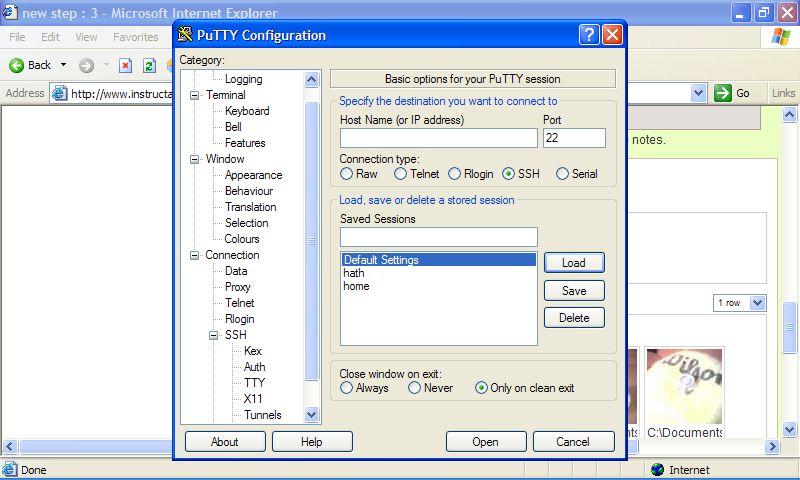800x480 pixels.
Task: Select Tunnels in the category tree
Action: [x=262, y=415]
